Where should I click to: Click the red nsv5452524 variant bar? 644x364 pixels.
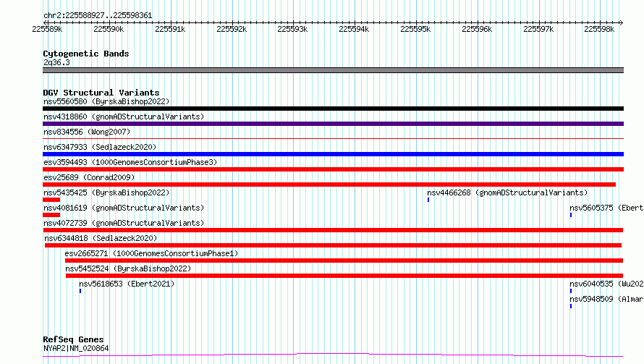(344, 276)
